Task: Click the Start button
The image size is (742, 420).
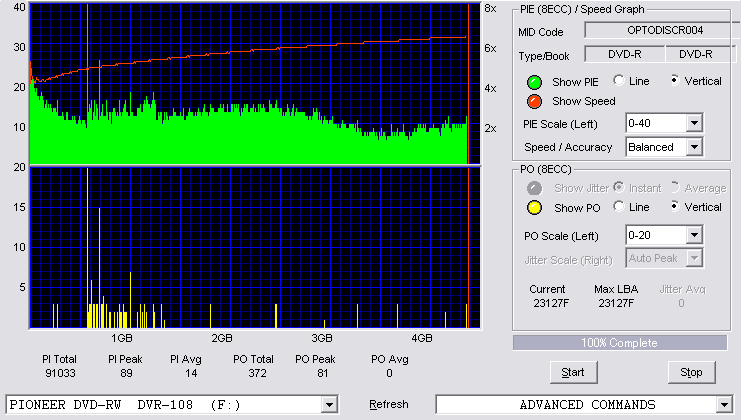Action: (573, 373)
